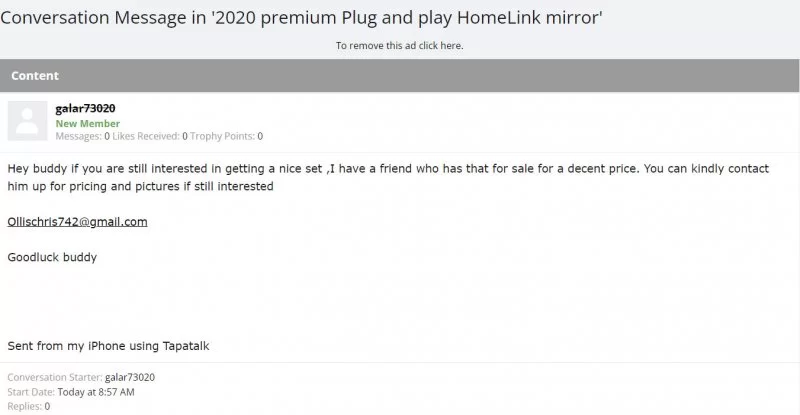Screen dimensions: 800x415
Task: Select the 'Trophy Points: 0' user stat
Action: [x=228, y=136]
